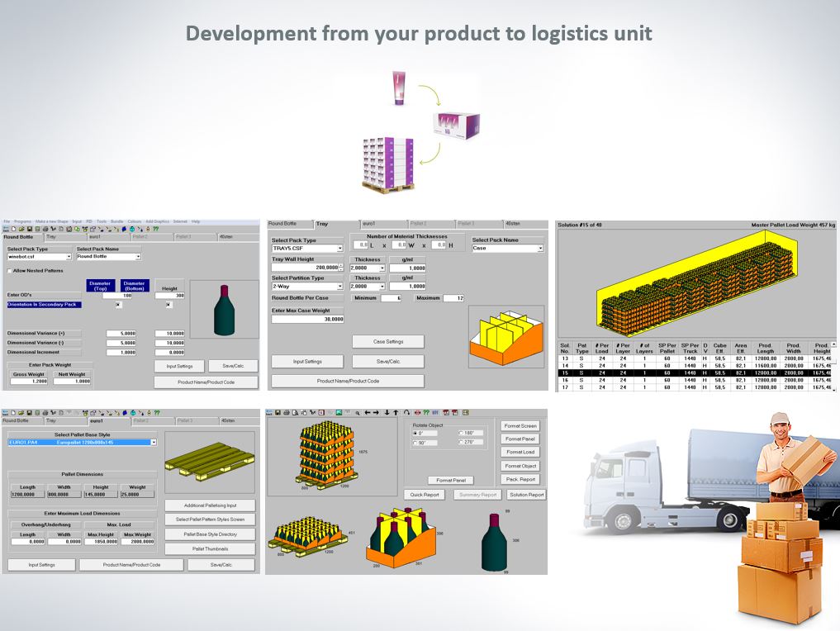Open tray wall Thickness 2.0000 dropdown

tap(382, 268)
